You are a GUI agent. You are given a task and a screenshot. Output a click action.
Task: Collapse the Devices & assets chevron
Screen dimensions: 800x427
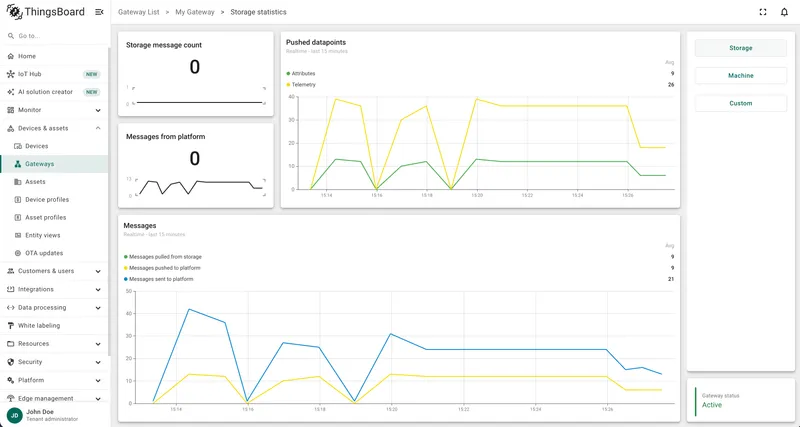(98, 129)
